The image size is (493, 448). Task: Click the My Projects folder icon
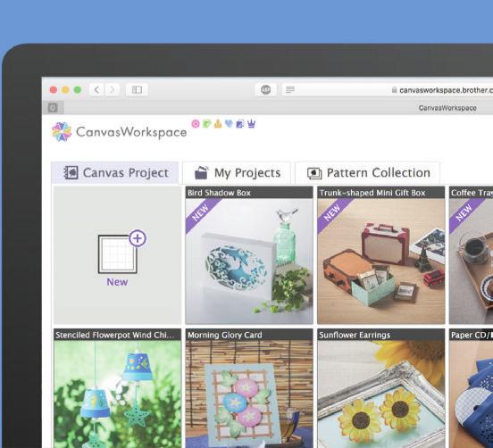coord(201,172)
